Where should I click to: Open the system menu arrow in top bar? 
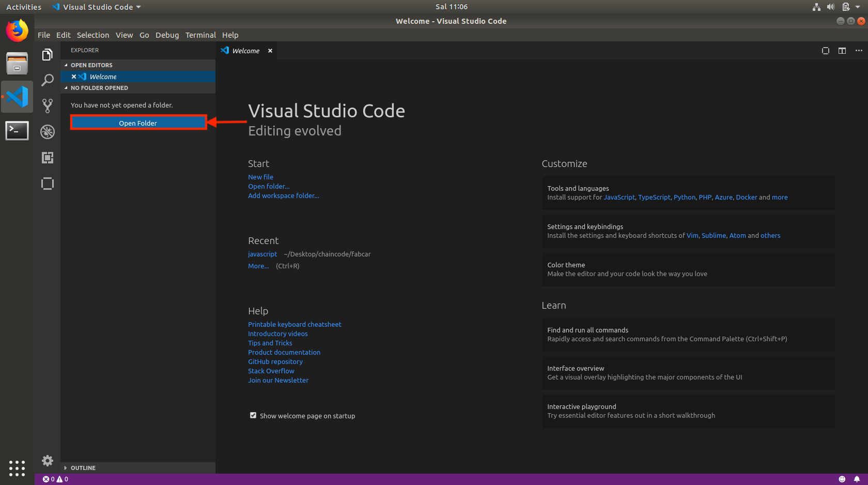858,7
